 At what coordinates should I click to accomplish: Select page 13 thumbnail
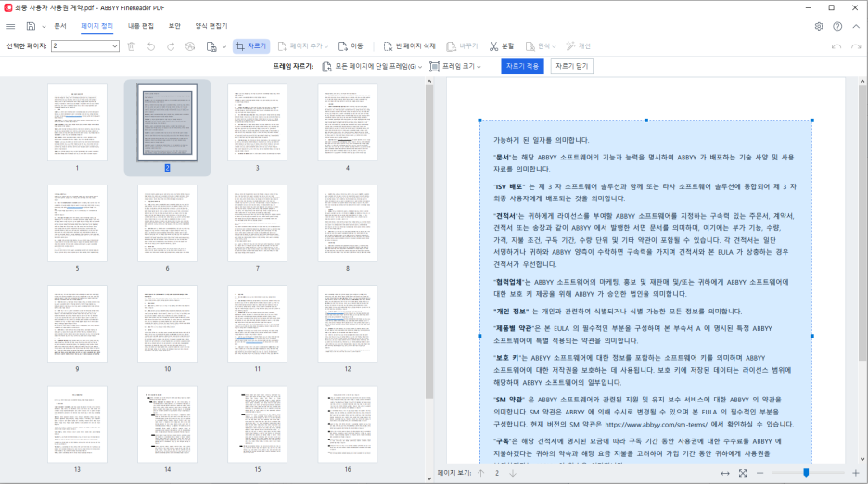[x=77, y=424]
